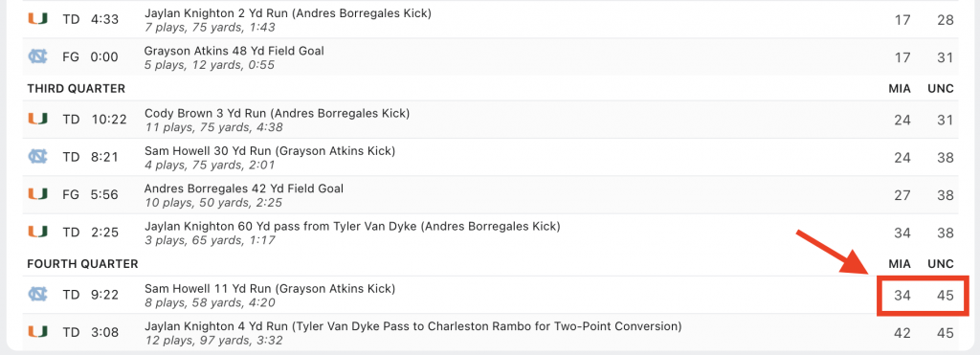Click Miami logo on Cody Brown touchdown row

click(37, 120)
